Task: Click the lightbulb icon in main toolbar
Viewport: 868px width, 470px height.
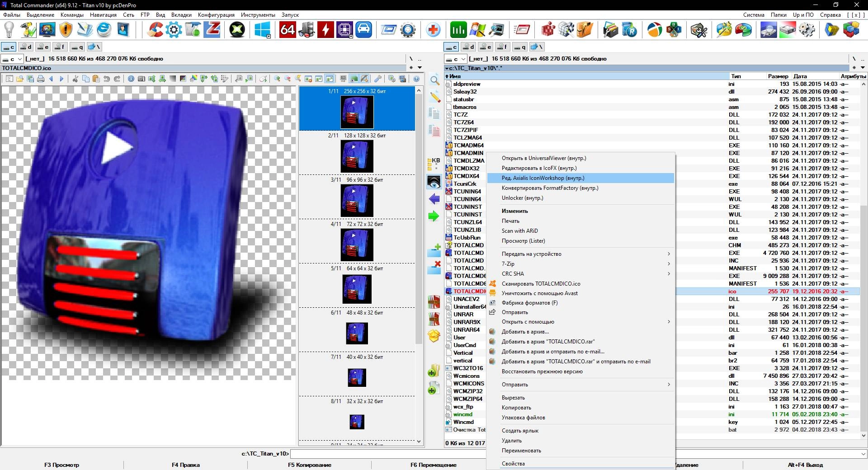Action: point(9,30)
